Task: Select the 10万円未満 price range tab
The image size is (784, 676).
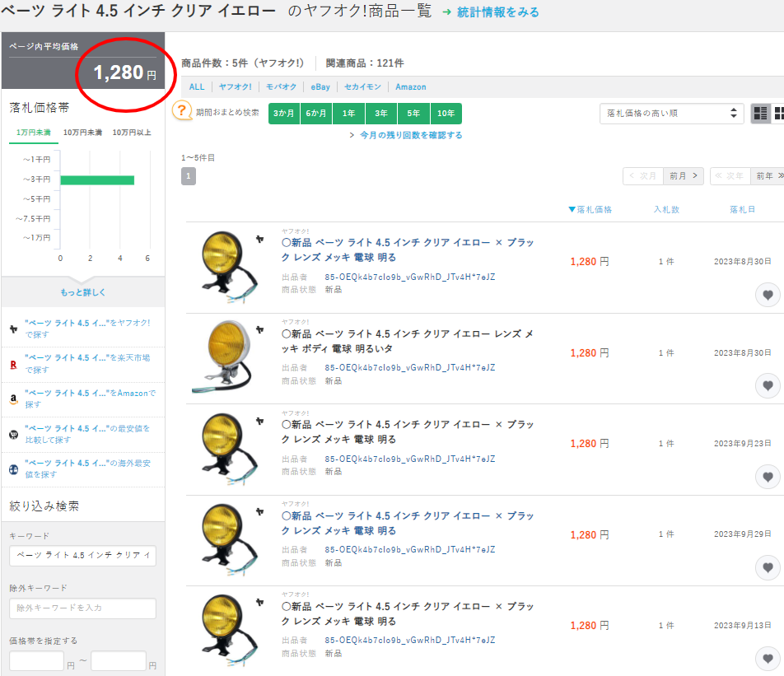Action: 82,132
